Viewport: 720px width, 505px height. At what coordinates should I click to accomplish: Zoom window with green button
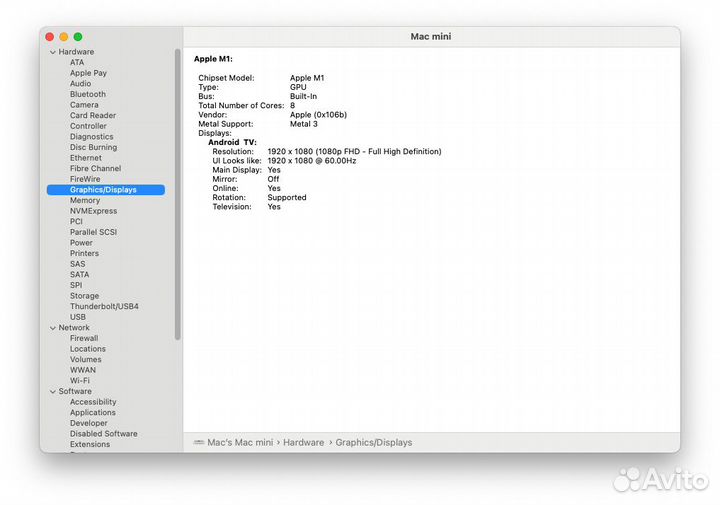78,37
